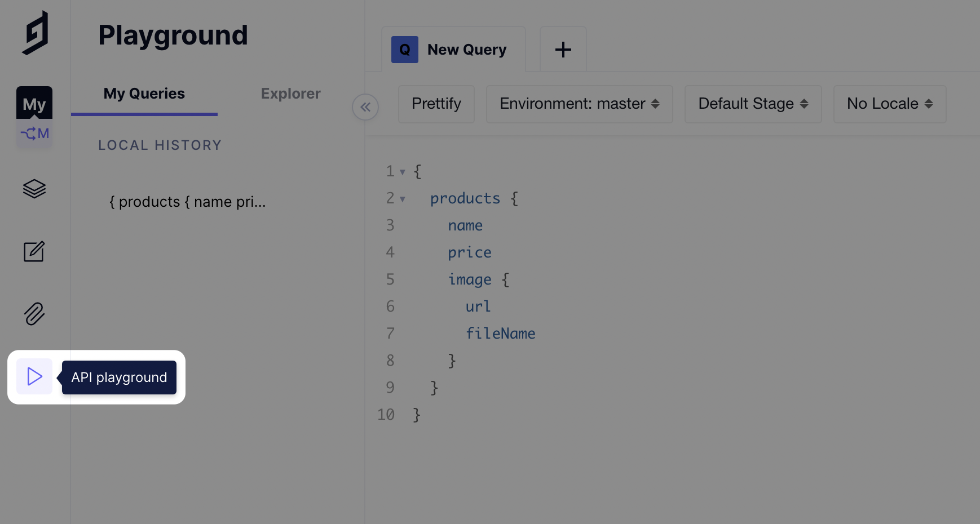980x524 pixels.
Task: Click the fileName field in the editor
Action: point(500,334)
